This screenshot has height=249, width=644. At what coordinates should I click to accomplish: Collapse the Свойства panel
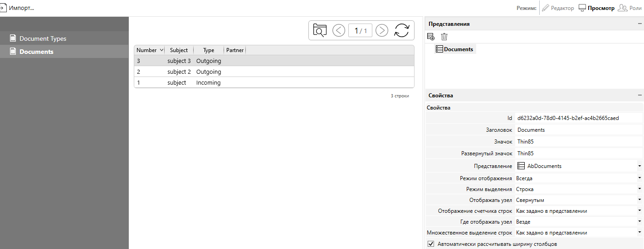pyautogui.click(x=639, y=96)
